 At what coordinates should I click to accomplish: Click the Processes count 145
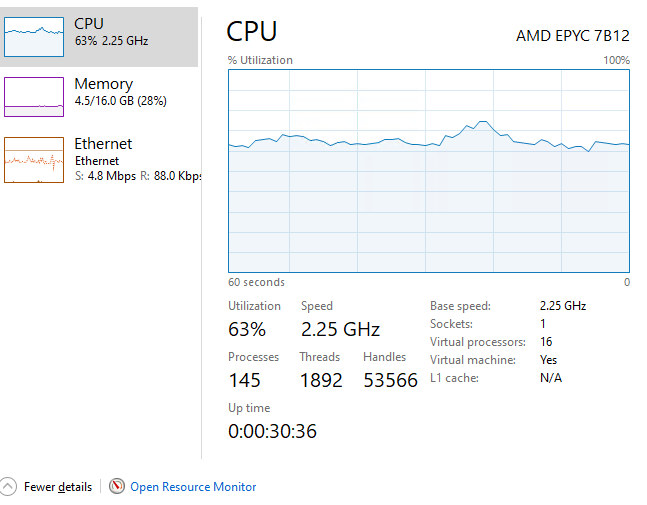click(244, 380)
